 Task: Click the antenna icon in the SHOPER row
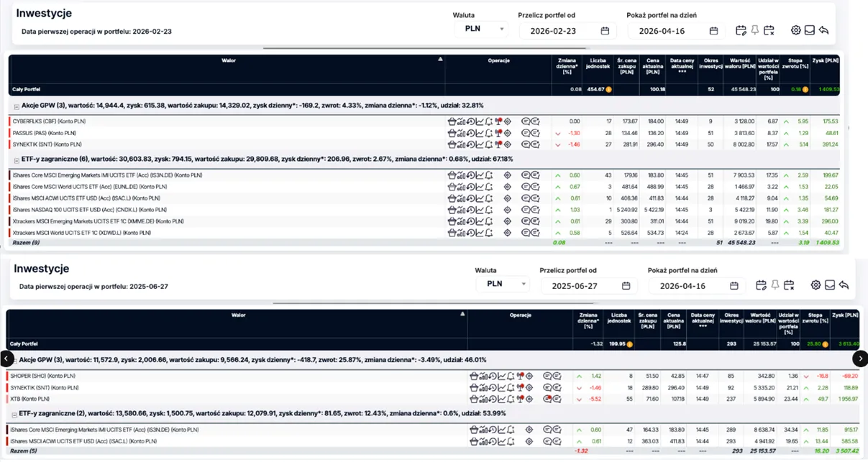tap(520, 376)
